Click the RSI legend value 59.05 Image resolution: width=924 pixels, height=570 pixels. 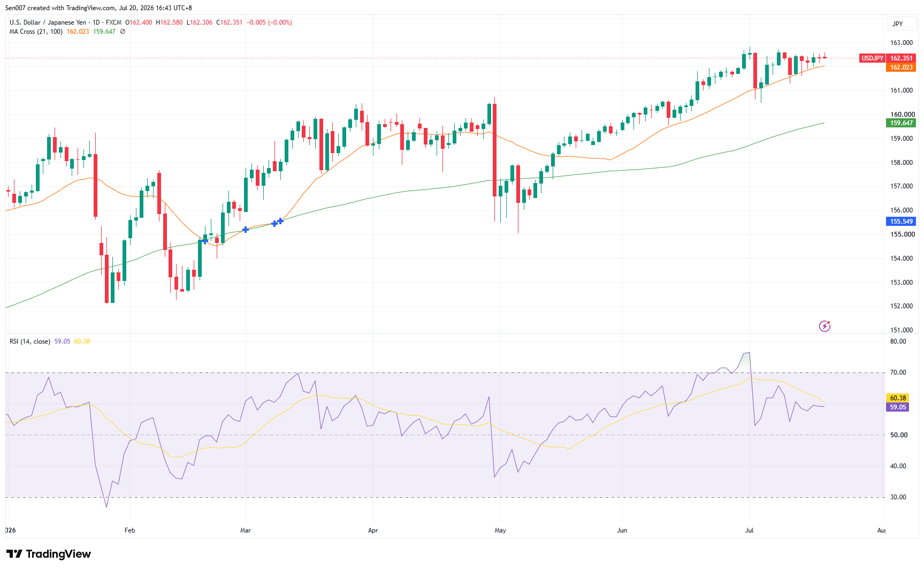point(62,341)
